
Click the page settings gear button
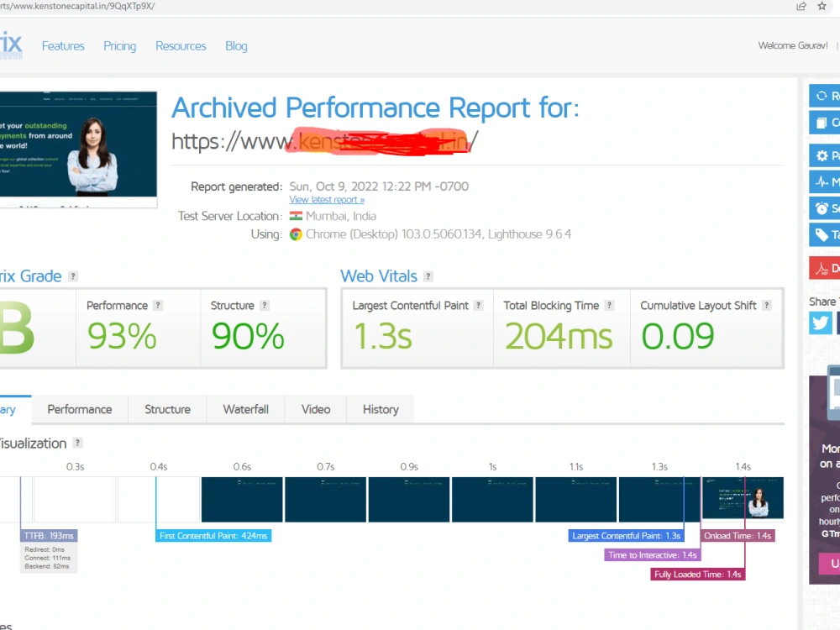[825, 156]
